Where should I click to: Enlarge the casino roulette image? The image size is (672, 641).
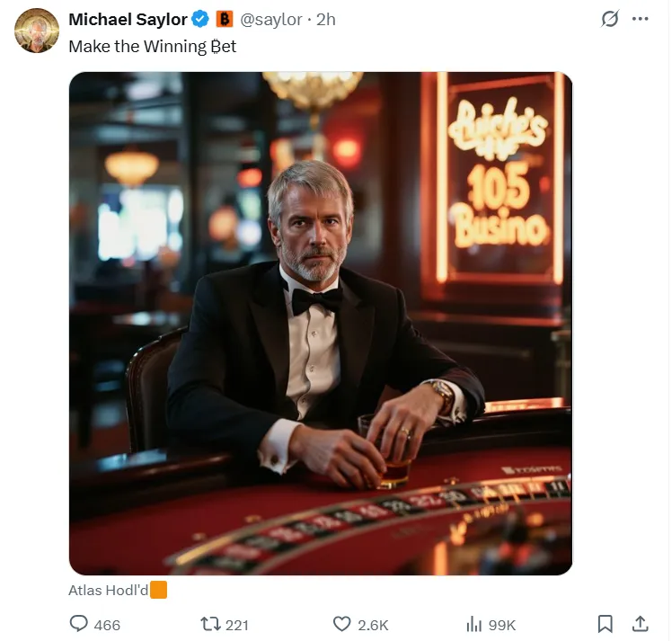click(320, 323)
